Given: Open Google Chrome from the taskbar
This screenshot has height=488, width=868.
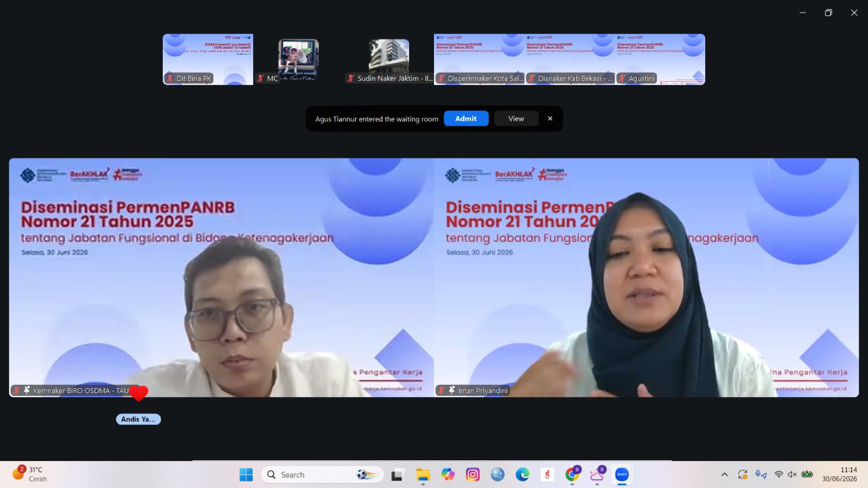Looking at the screenshot, I should [x=572, y=475].
